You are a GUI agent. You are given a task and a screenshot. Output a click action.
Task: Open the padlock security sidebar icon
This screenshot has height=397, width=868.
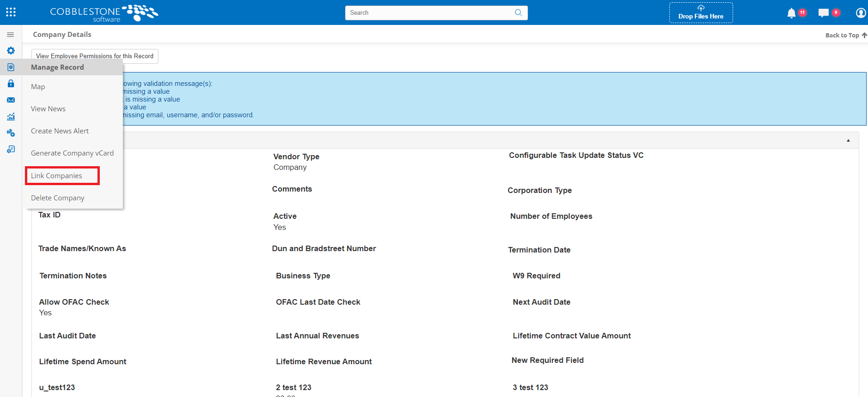tap(11, 84)
